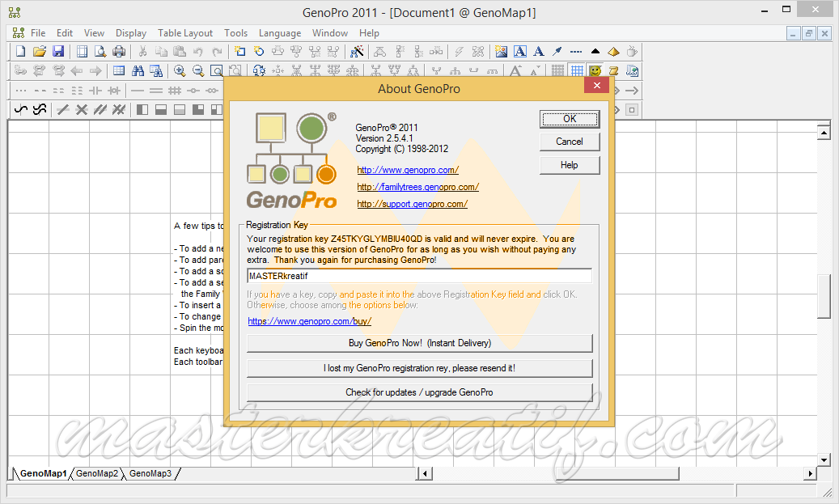Select the left-half-filled square symbol
Image resolution: width=839 pixels, height=504 pixels.
point(142,110)
